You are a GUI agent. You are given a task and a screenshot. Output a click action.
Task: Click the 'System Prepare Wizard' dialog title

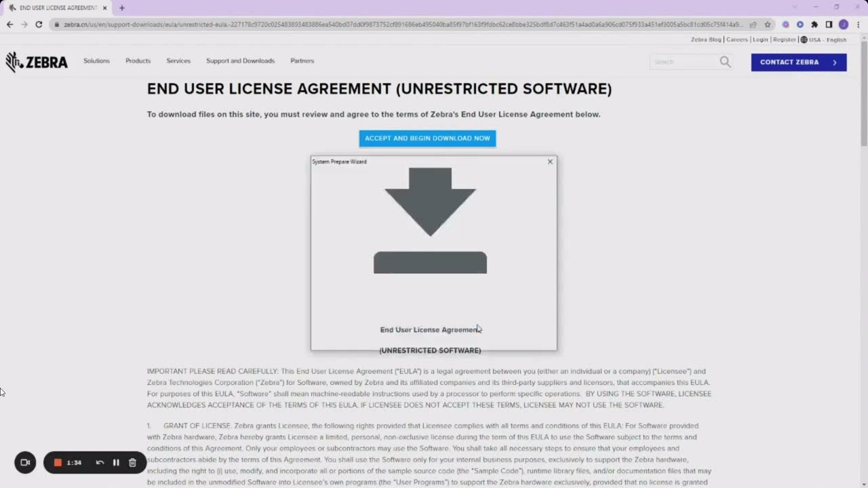tap(339, 161)
